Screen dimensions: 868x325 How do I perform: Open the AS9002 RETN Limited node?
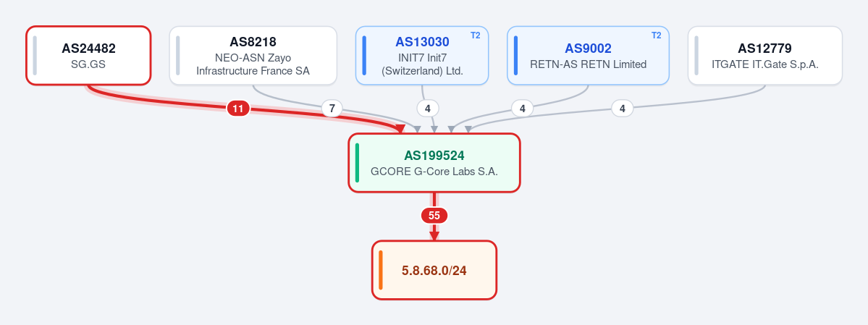coord(588,55)
